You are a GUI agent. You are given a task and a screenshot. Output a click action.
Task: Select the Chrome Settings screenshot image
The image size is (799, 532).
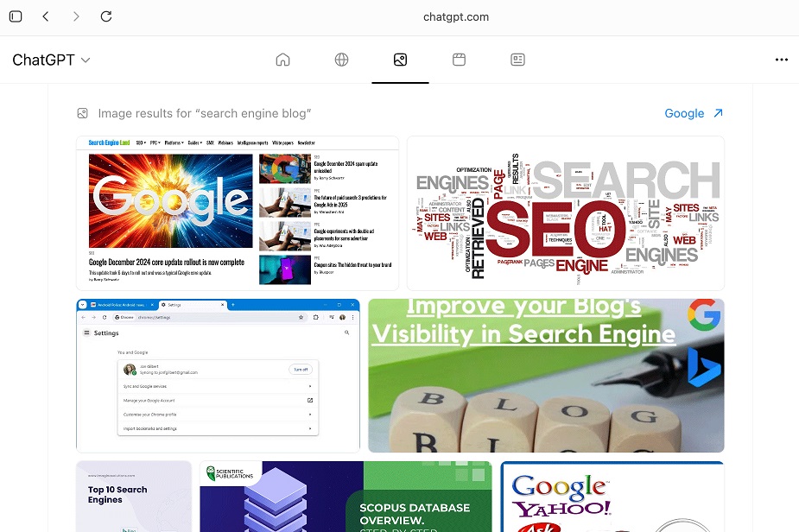[x=218, y=376]
